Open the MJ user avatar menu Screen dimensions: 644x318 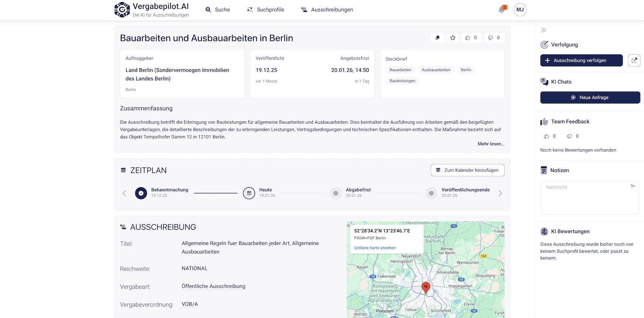520,10
